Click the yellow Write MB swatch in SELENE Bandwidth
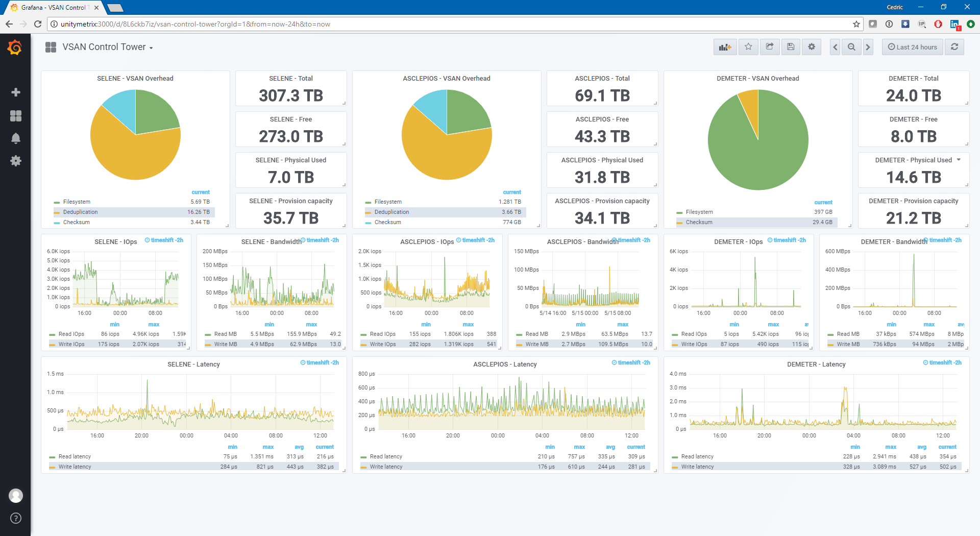 click(x=208, y=345)
